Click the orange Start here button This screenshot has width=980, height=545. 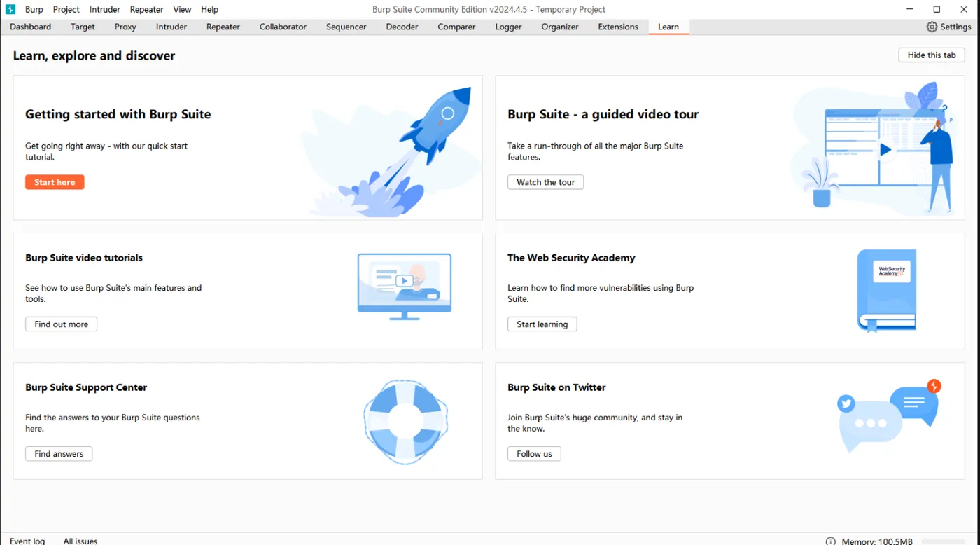click(55, 182)
